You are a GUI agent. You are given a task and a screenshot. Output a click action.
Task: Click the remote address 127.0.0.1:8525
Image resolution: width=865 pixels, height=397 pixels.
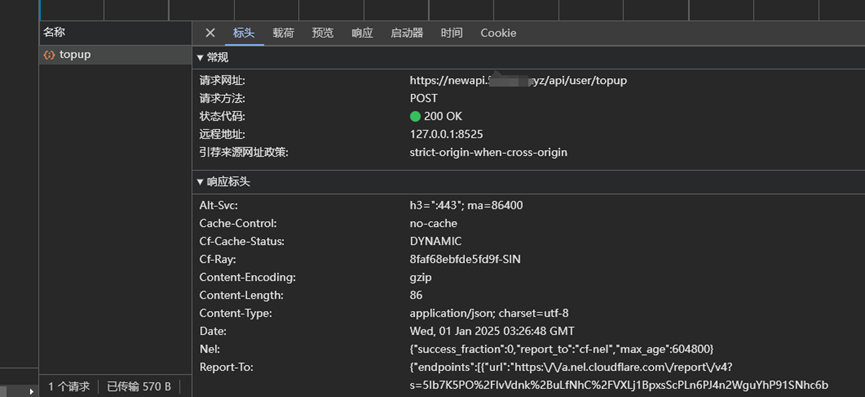[447, 134]
